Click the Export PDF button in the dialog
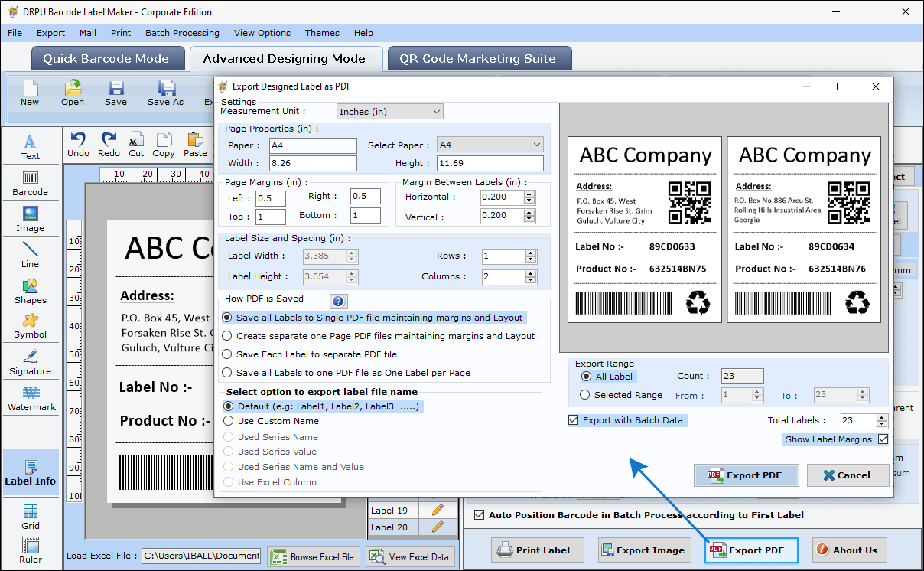This screenshot has width=924, height=571. coord(747,475)
